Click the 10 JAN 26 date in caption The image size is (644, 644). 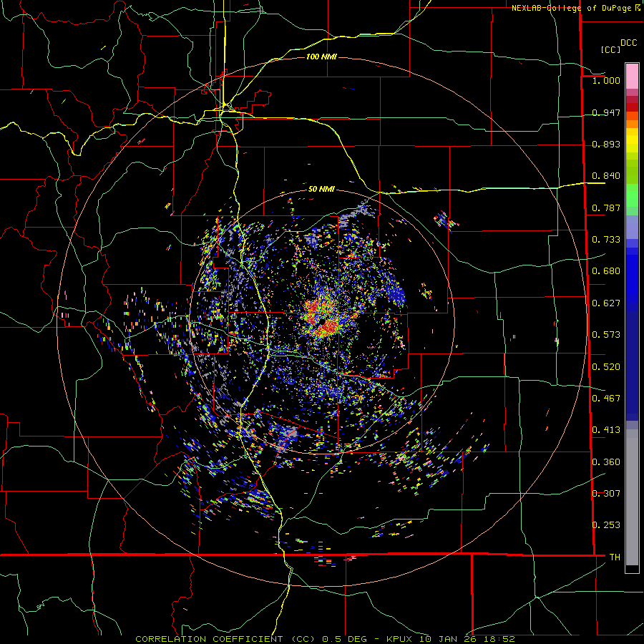(449, 639)
